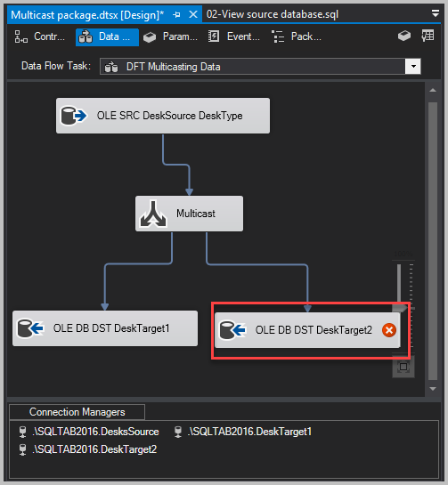Open Data Flow Task dropdown arrow

413,66
